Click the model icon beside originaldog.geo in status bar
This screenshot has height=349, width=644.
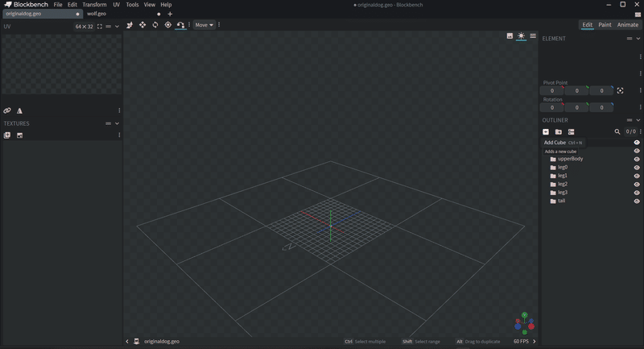136,341
